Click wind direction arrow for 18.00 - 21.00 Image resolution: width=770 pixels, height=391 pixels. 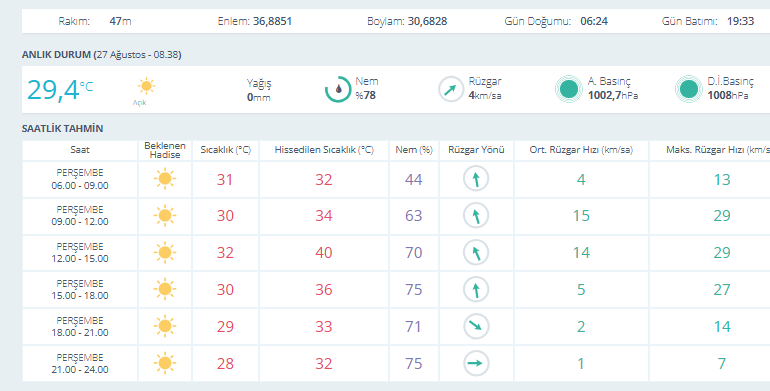point(476,326)
